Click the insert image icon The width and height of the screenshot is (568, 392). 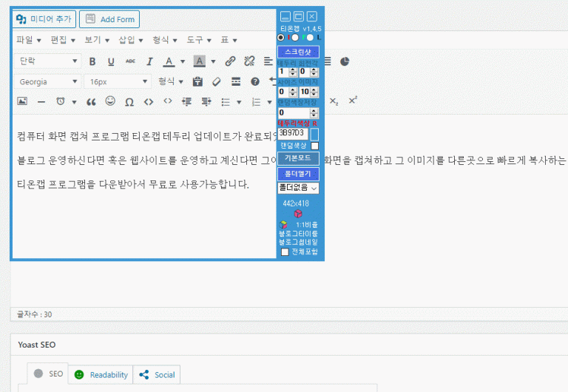click(22, 101)
